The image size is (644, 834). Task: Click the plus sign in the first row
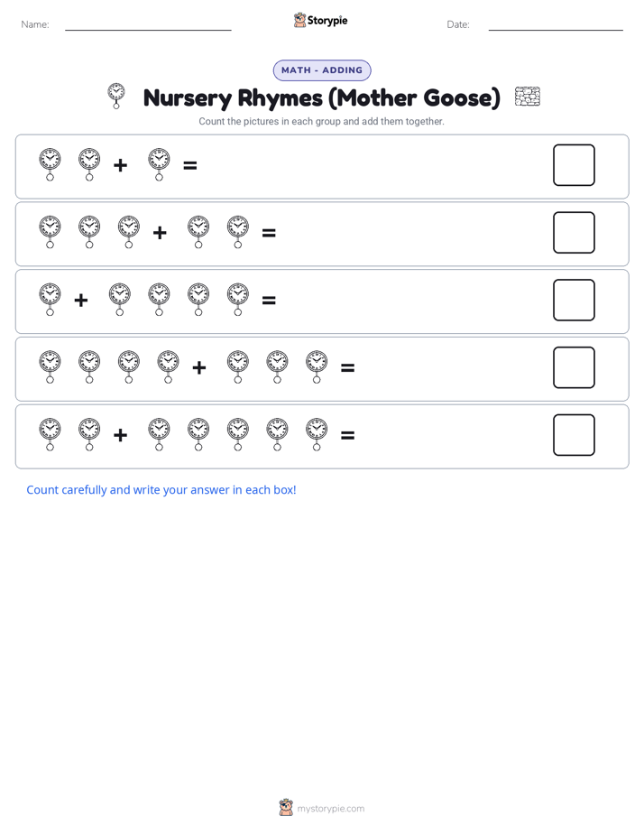121,165
